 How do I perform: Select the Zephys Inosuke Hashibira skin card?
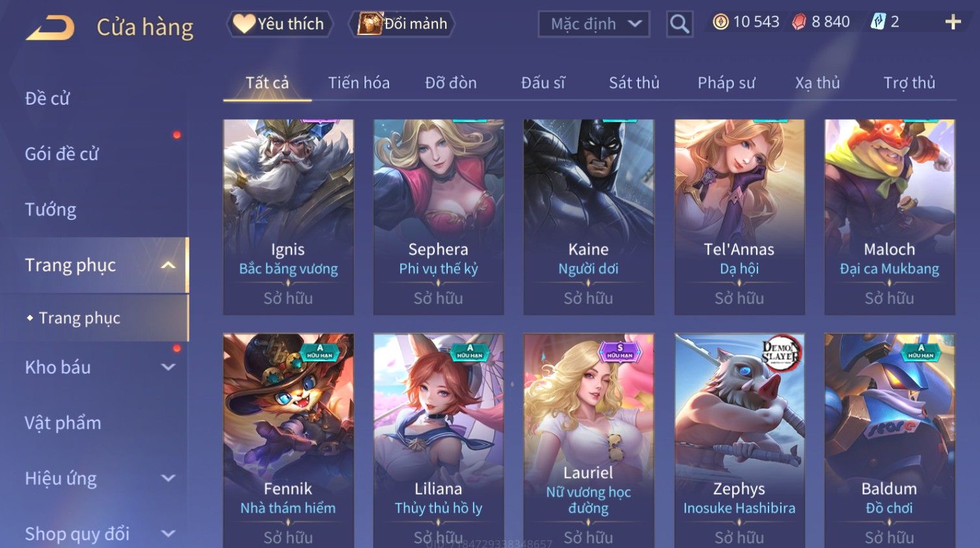coord(739,441)
